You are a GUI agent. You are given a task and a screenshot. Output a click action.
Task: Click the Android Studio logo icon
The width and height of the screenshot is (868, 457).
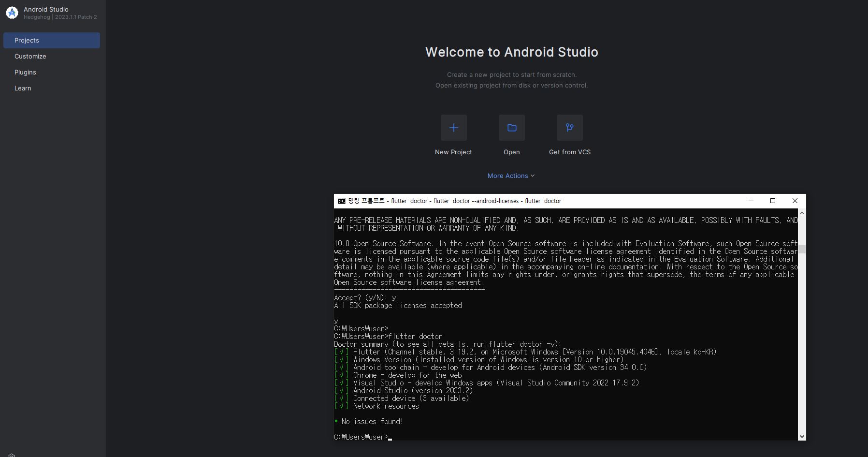[x=12, y=13]
